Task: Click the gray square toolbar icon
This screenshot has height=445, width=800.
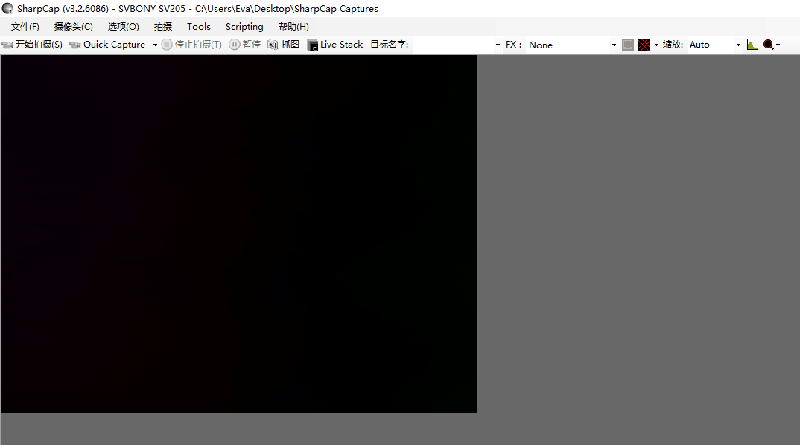Action: coord(628,45)
